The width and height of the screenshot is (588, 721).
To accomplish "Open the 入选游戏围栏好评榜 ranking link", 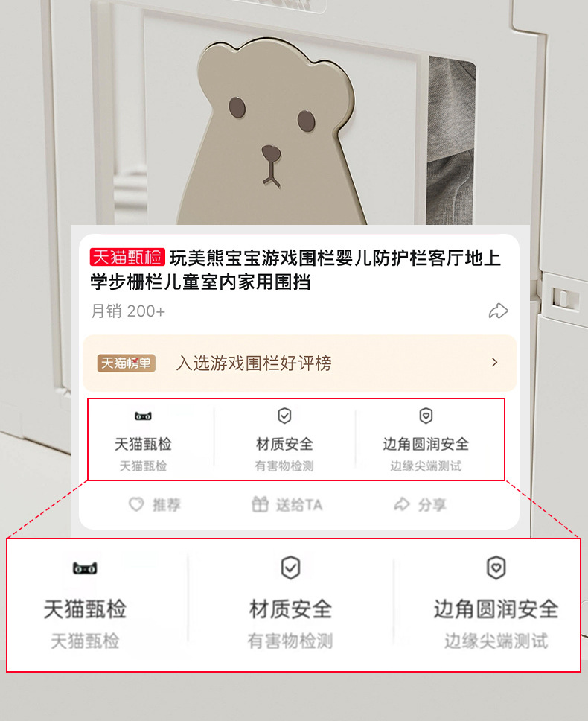I will pyautogui.click(x=254, y=363).
